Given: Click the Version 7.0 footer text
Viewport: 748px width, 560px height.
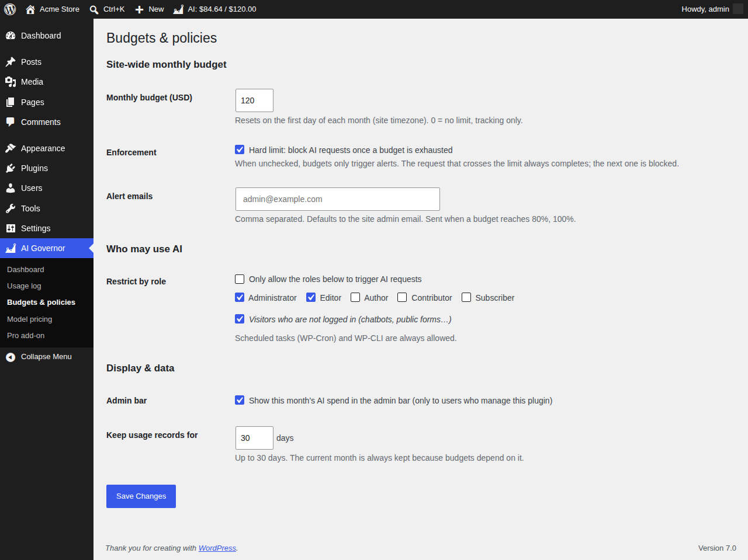Looking at the screenshot, I should tap(717, 548).
